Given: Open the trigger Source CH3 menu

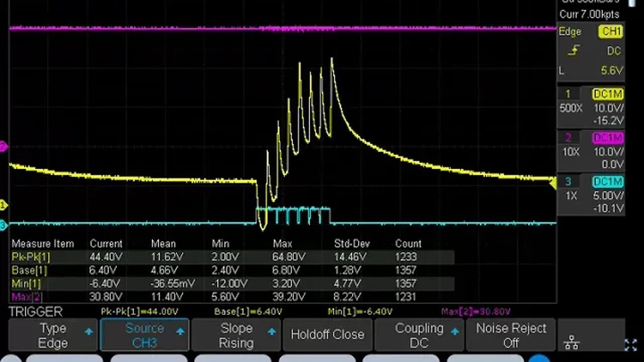Looking at the screenshot, I should 144,335.
